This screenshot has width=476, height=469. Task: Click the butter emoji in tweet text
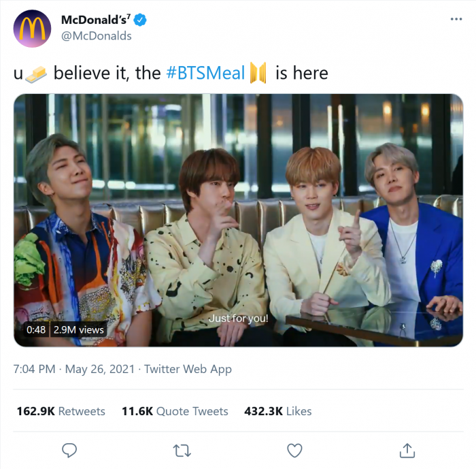click(37, 74)
